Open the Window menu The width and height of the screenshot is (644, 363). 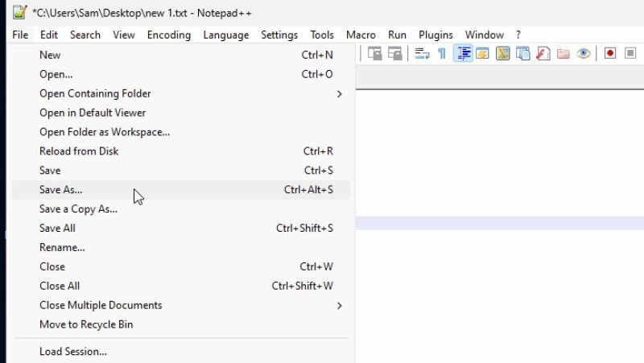[485, 35]
